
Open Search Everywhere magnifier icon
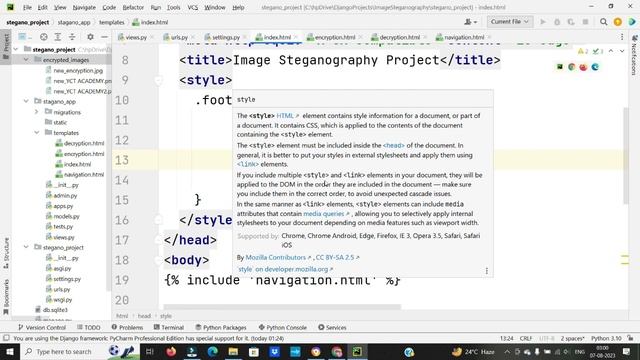pyautogui.click(x=603, y=22)
